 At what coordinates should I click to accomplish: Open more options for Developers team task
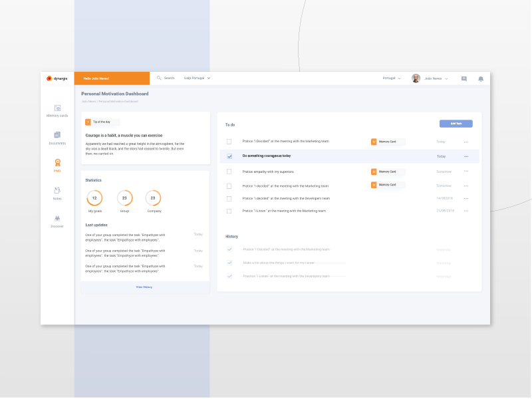tap(466, 198)
